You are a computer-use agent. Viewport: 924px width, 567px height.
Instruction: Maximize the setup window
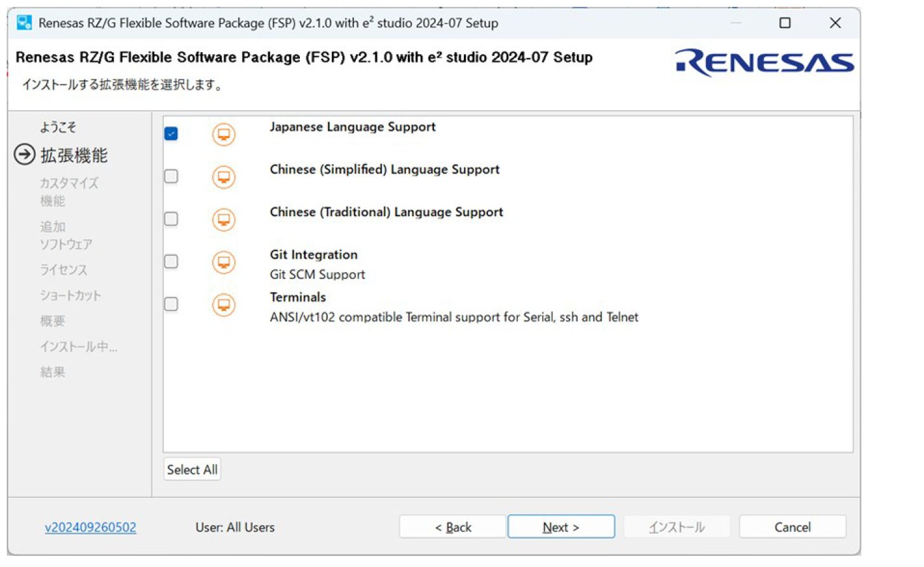(x=785, y=23)
